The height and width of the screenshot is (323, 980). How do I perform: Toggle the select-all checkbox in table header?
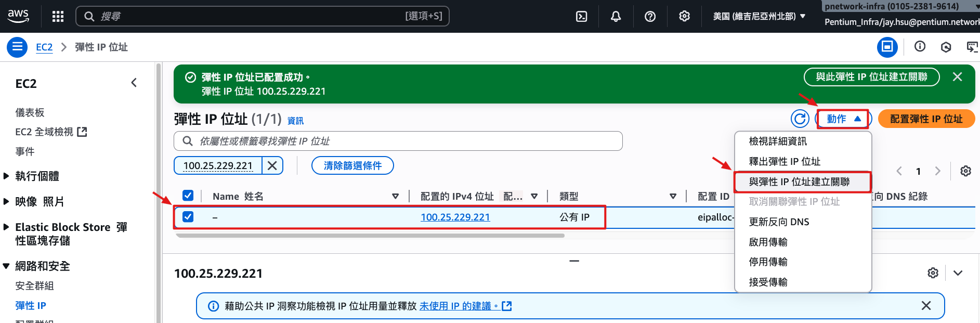pos(188,196)
